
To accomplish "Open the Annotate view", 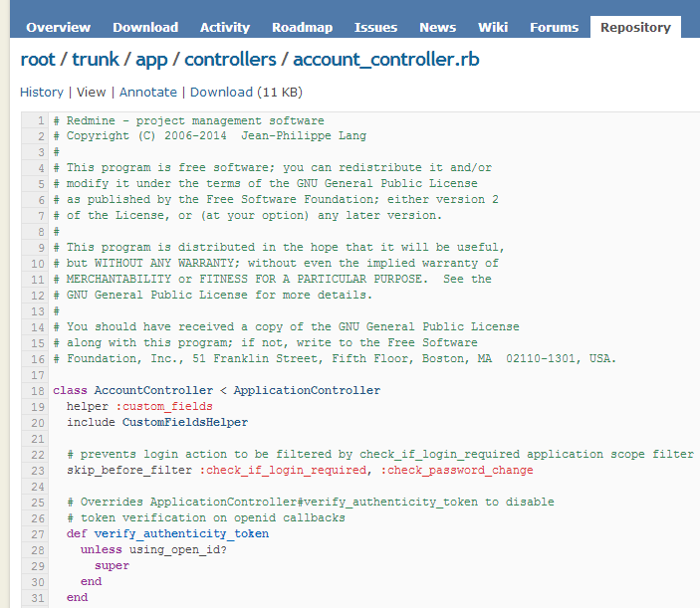I will tap(148, 92).
